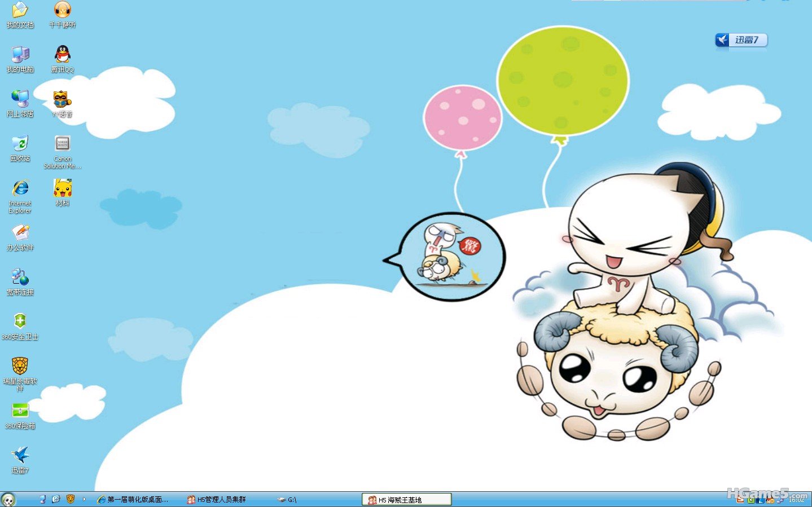
Task: Expand the quick launch overflow arrow
Action: pyautogui.click(x=84, y=499)
